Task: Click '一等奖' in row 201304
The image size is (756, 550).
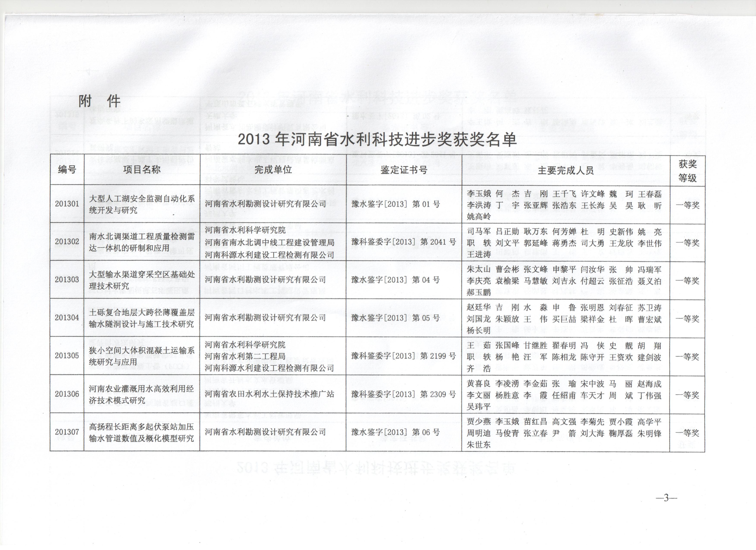Action: coord(687,319)
